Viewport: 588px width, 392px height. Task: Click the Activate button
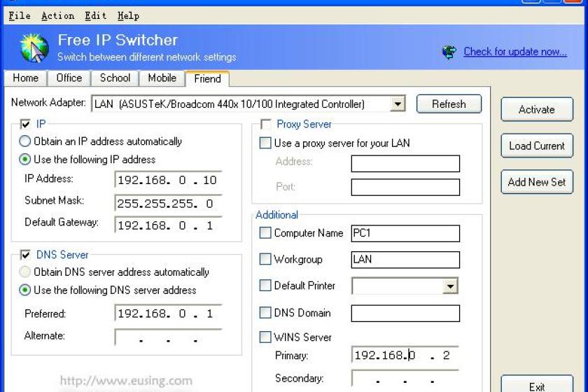(537, 109)
